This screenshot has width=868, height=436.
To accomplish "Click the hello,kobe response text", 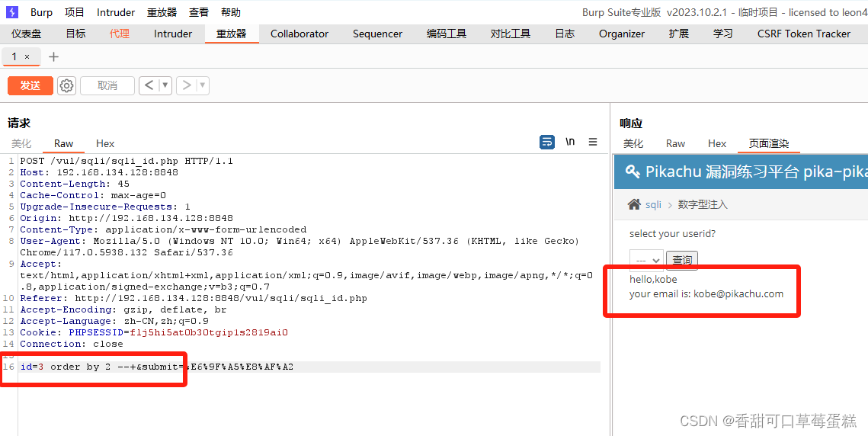I will click(653, 279).
